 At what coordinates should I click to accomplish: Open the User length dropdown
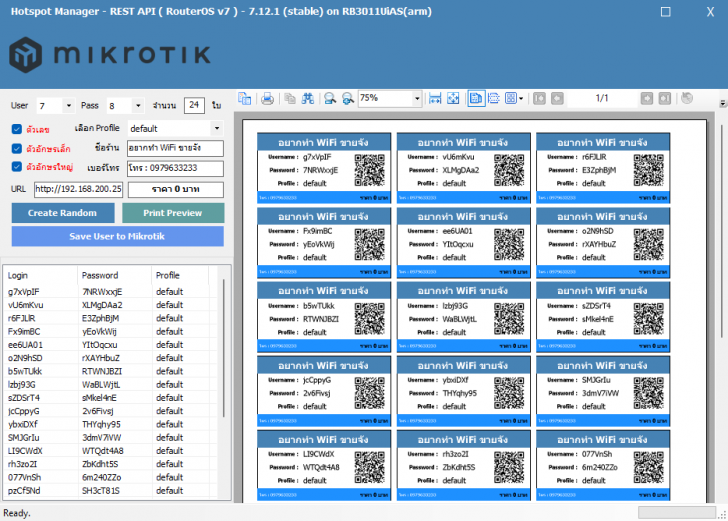coord(68,106)
